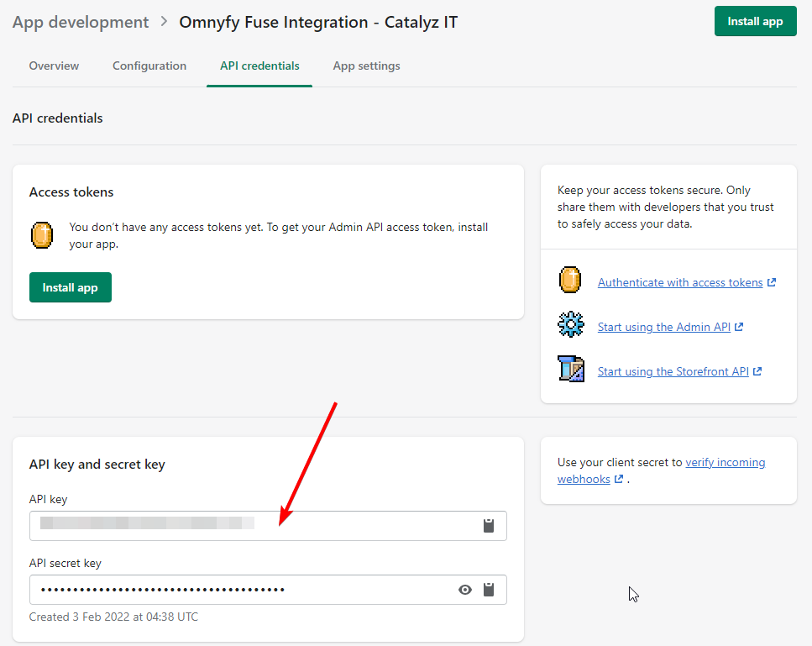Select the API credentials tab

click(x=259, y=66)
